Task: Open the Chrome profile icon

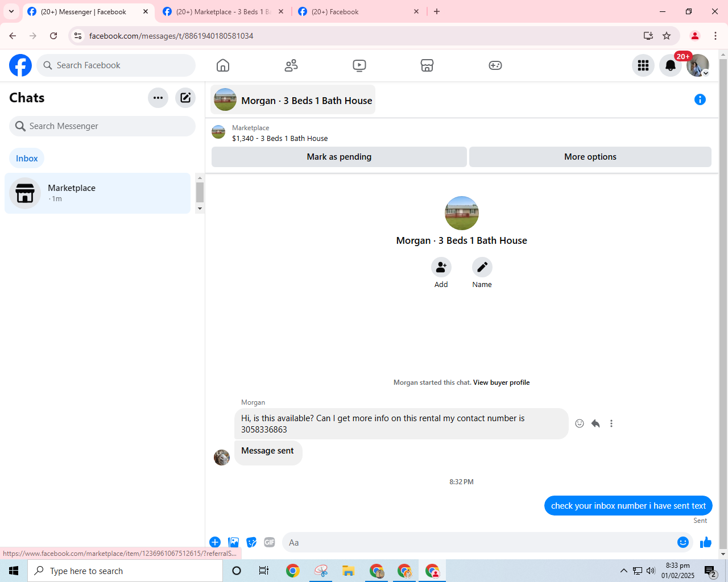Action: 695,36
